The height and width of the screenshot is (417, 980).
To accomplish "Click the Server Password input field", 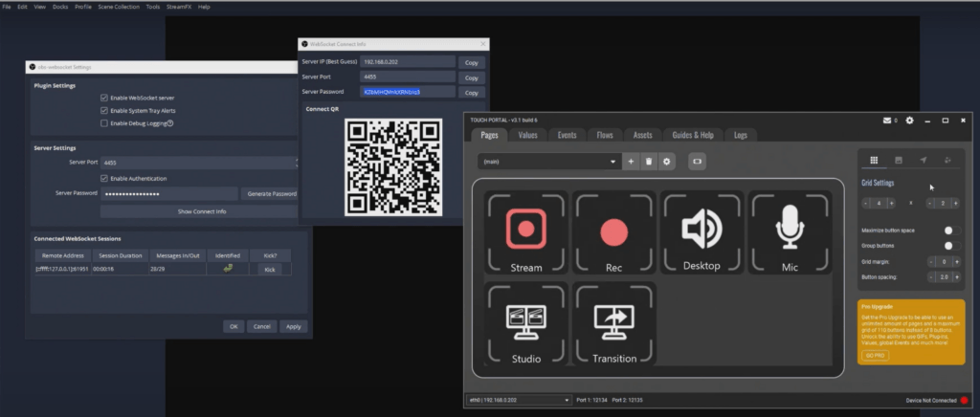I will 169,194.
